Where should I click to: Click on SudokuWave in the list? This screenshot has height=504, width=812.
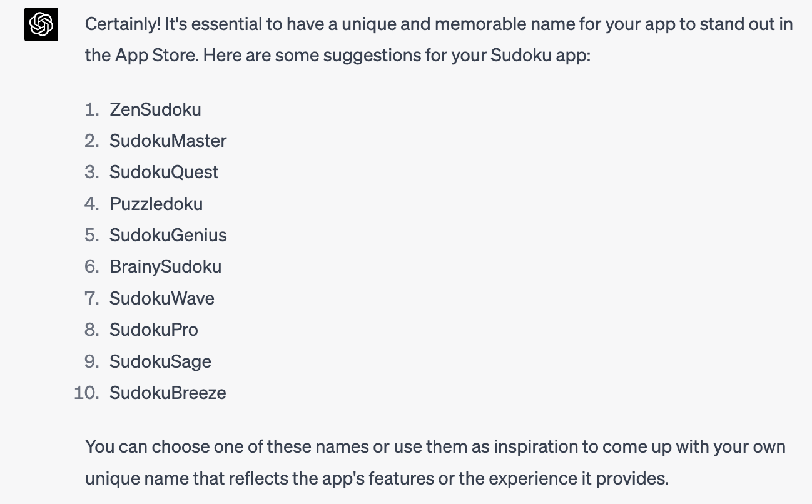pyautogui.click(x=161, y=298)
